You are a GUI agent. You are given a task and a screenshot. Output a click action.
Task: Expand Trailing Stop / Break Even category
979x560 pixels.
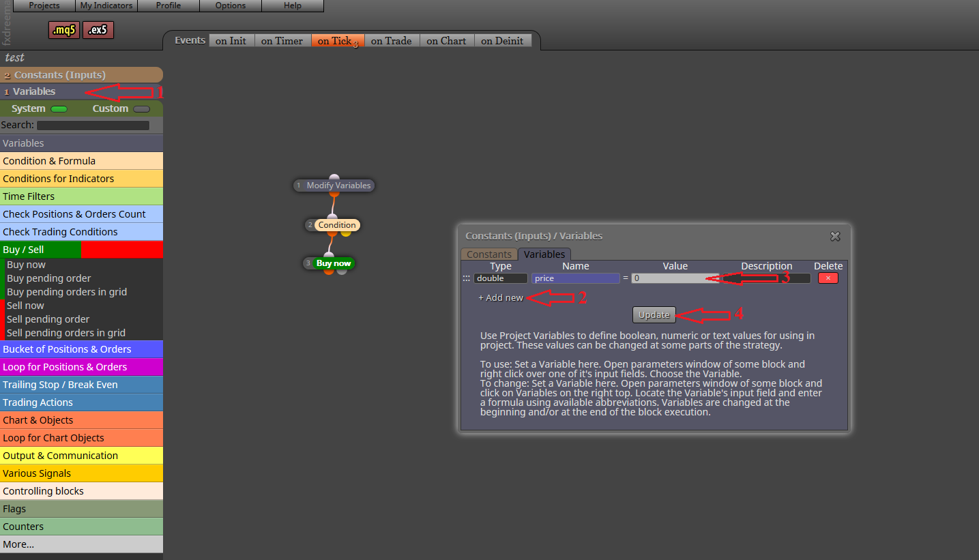click(x=81, y=385)
